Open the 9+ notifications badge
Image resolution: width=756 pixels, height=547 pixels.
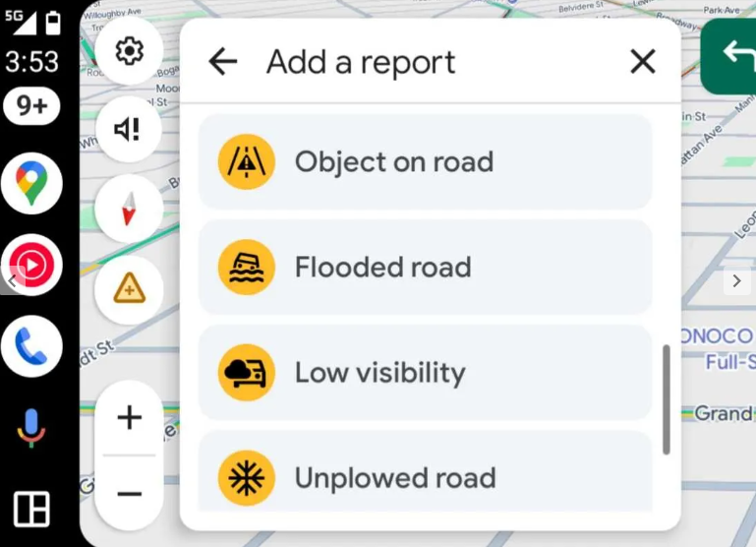point(31,107)
